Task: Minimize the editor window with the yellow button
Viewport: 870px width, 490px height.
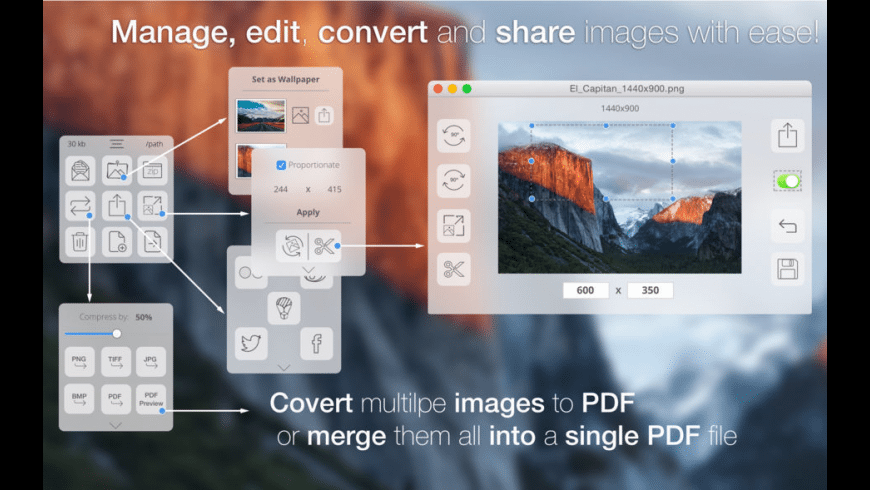Action: (x=452, y=89)
